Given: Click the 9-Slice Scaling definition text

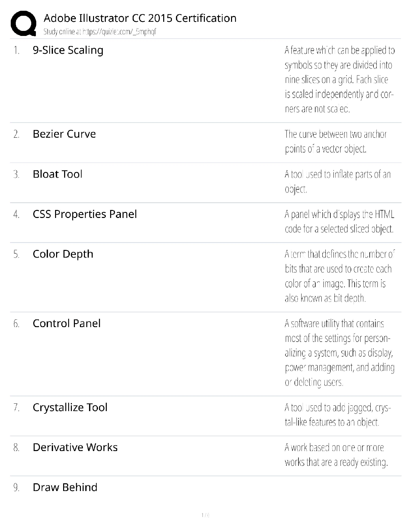Looking at the screenshot, I should 339,80.
